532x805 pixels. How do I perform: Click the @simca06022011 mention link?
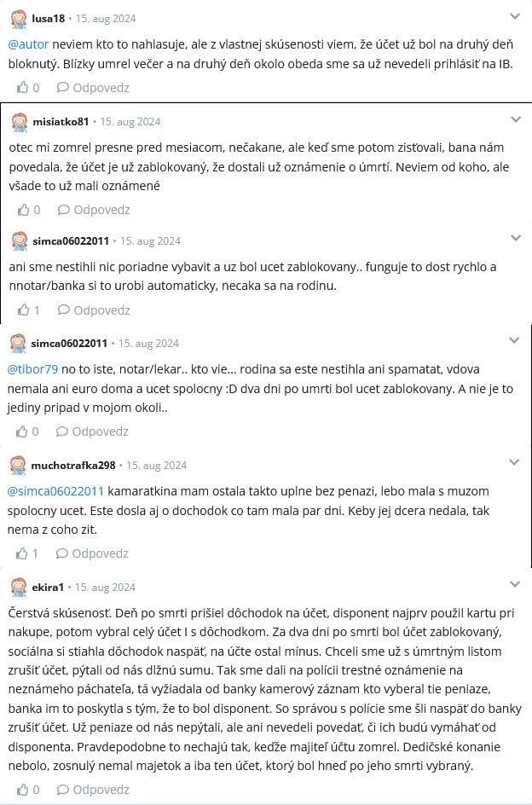point(55,491)
